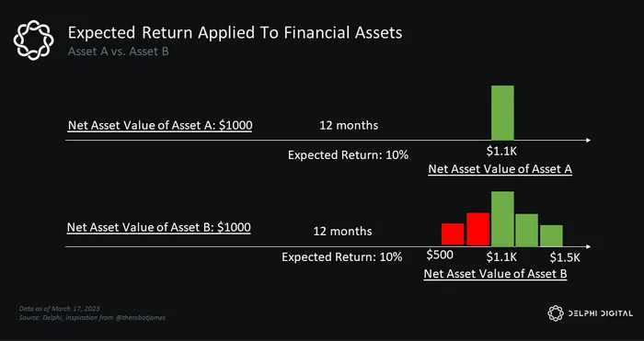This screenshot has height=341, width=644.
Task: Click the 'Asset A vs. Asset B' subtitle
Action: (119, 51)
